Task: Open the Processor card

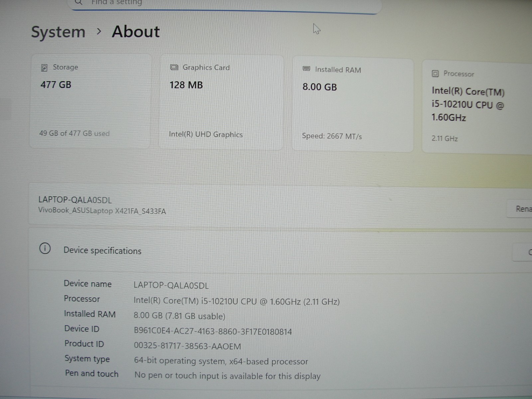Action: tap(477, 106)
